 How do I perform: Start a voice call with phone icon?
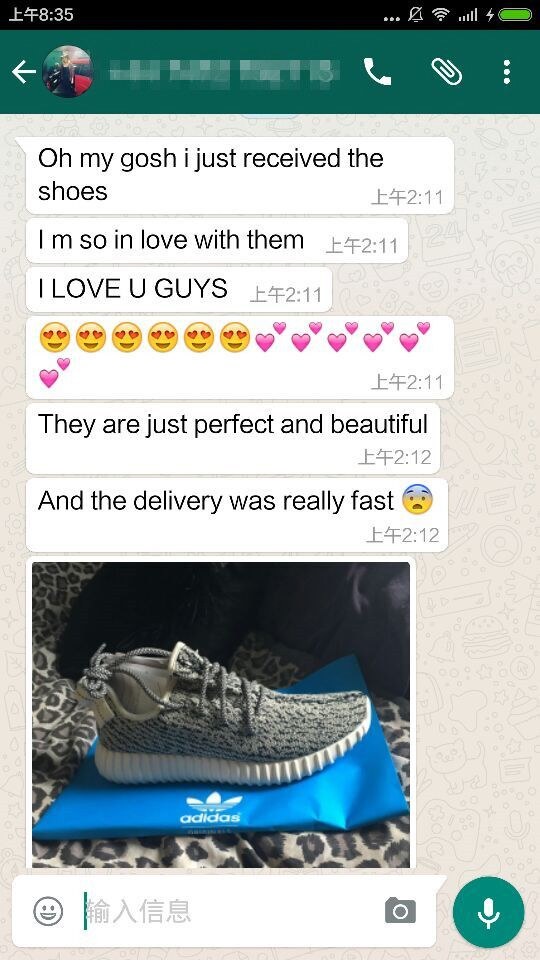tap(378, 72)
